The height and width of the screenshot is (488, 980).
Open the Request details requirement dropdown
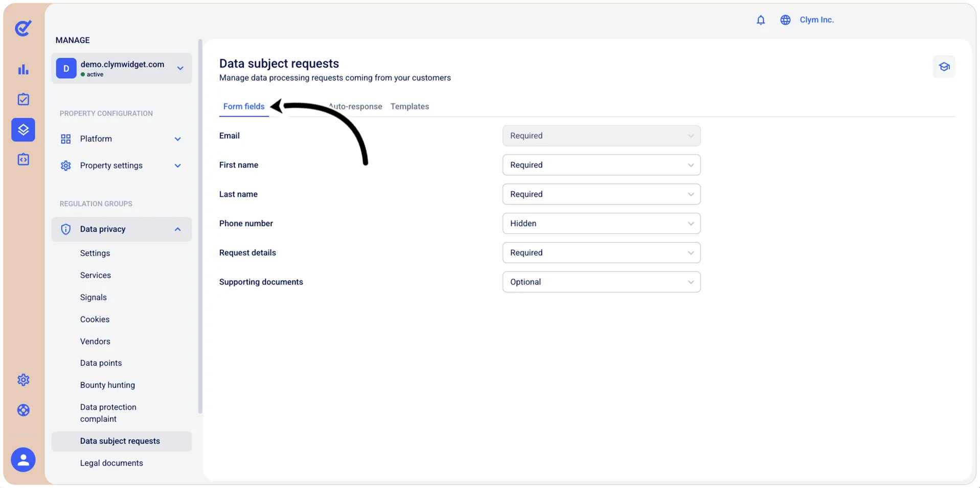point(601,252)
